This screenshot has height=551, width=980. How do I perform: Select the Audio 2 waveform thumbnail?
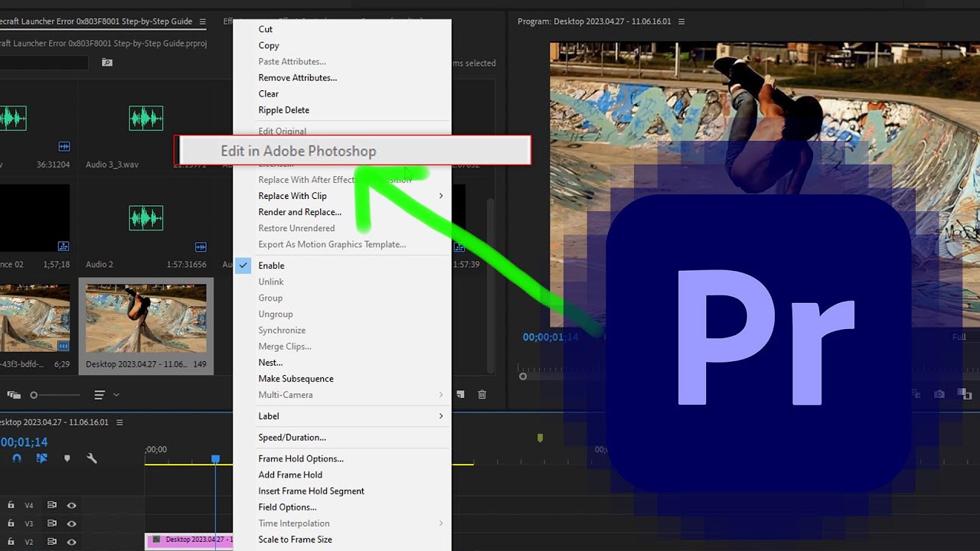[x=146, y=219]
